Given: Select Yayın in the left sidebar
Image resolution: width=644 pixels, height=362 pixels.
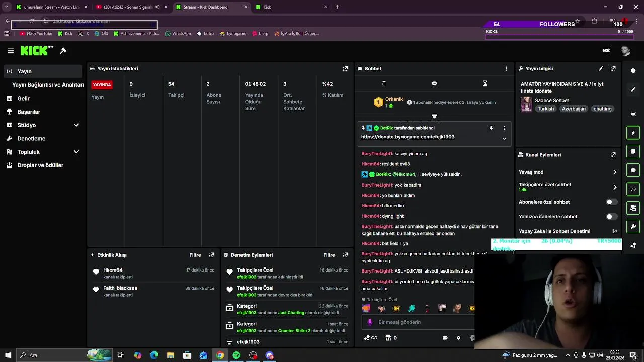Looking at the screenshot, I should pyautogui.click(x=43, y=71).
